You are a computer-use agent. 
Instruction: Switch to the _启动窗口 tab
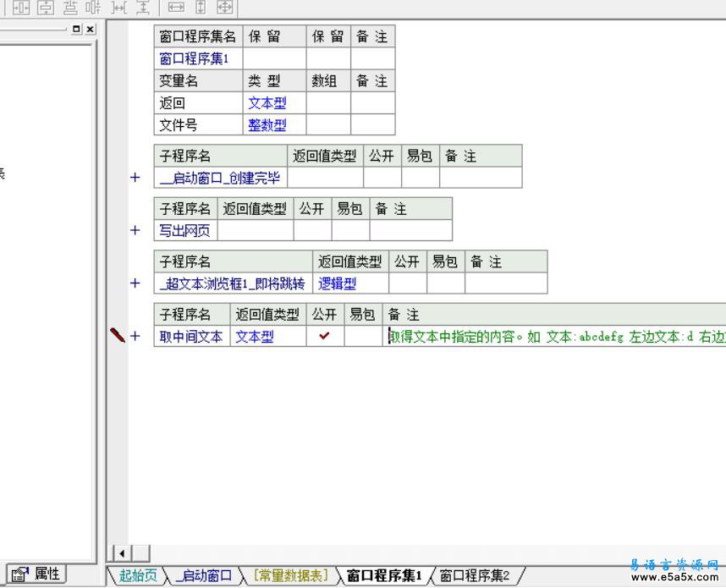[x=204, y=575]
